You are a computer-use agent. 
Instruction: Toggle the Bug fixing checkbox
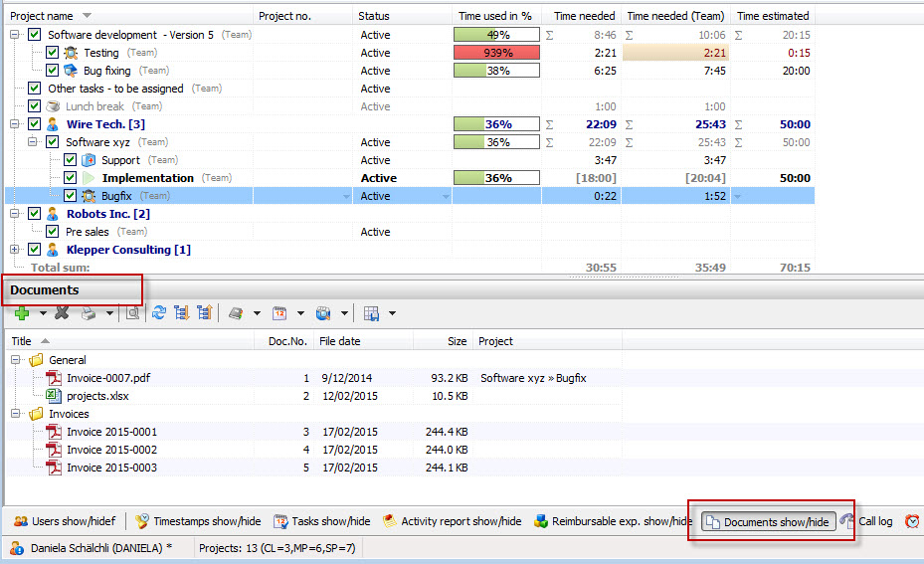[x=53, y=71]
